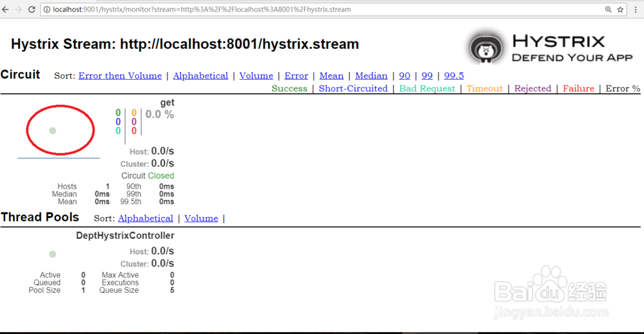Click the 'Failure' legend label

coord(578,89)
